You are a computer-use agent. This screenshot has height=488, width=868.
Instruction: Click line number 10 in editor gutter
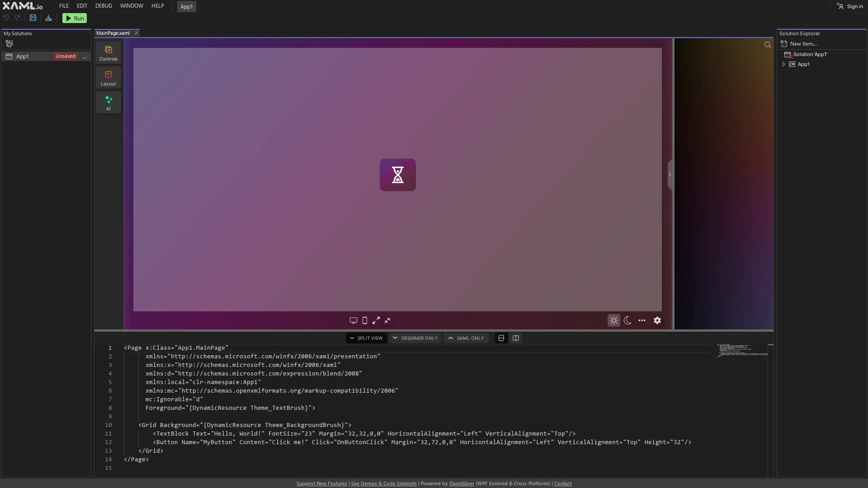click(108, 425)
